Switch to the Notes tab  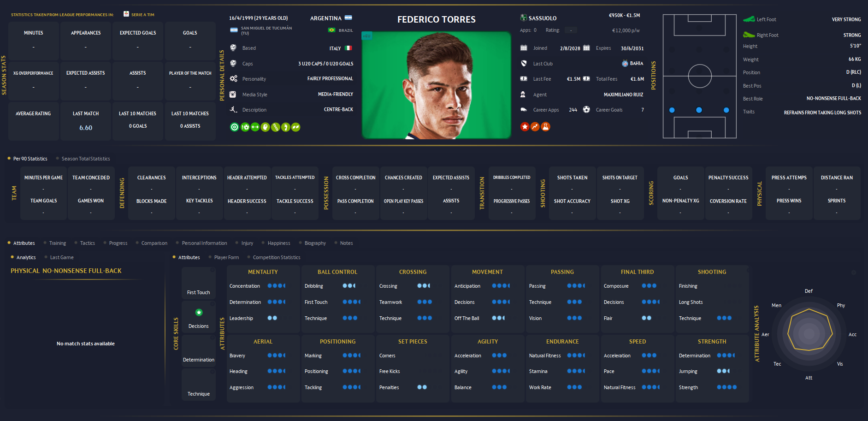point(344,243)
